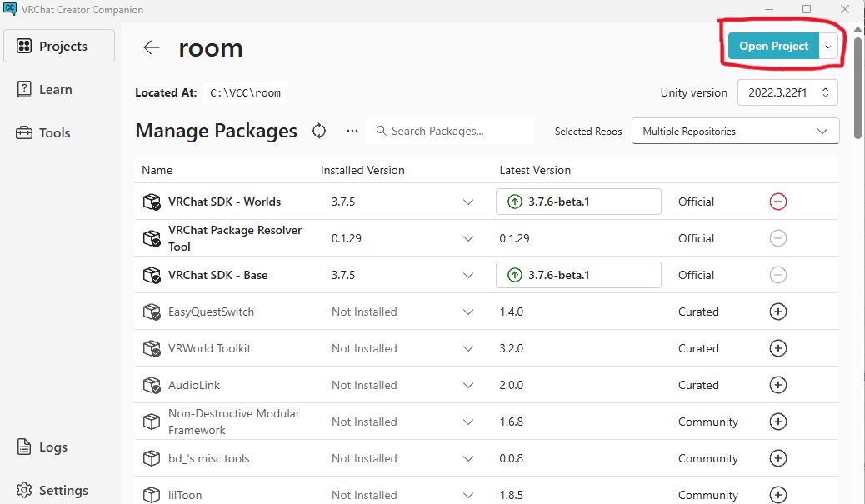
Task: Open the Logs page
Action: coord(42,447)
